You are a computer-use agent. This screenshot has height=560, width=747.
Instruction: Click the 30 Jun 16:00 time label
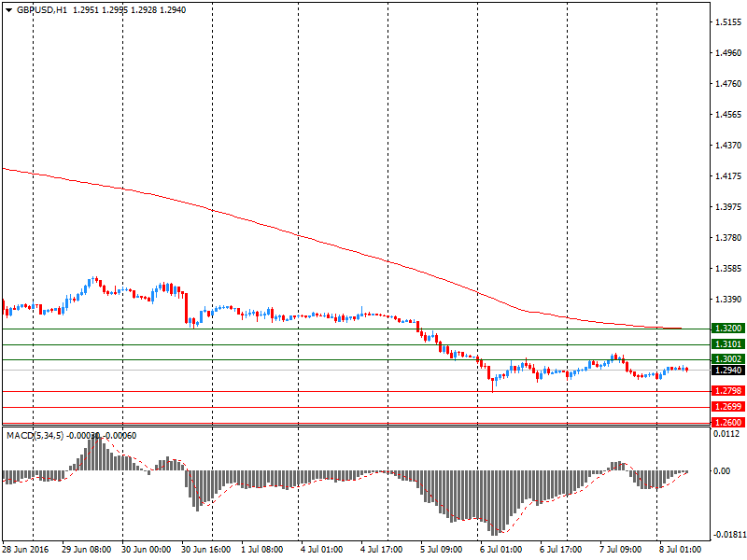point(205,550)
